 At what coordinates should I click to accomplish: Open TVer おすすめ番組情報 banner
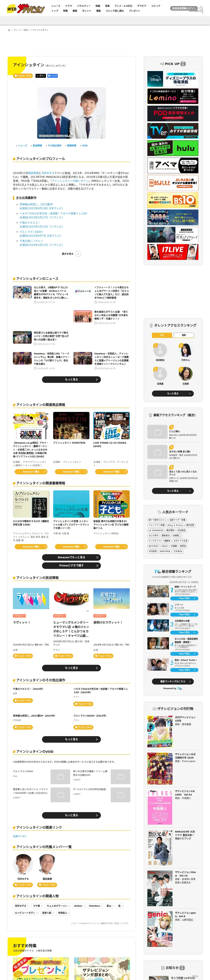point(173,131)
